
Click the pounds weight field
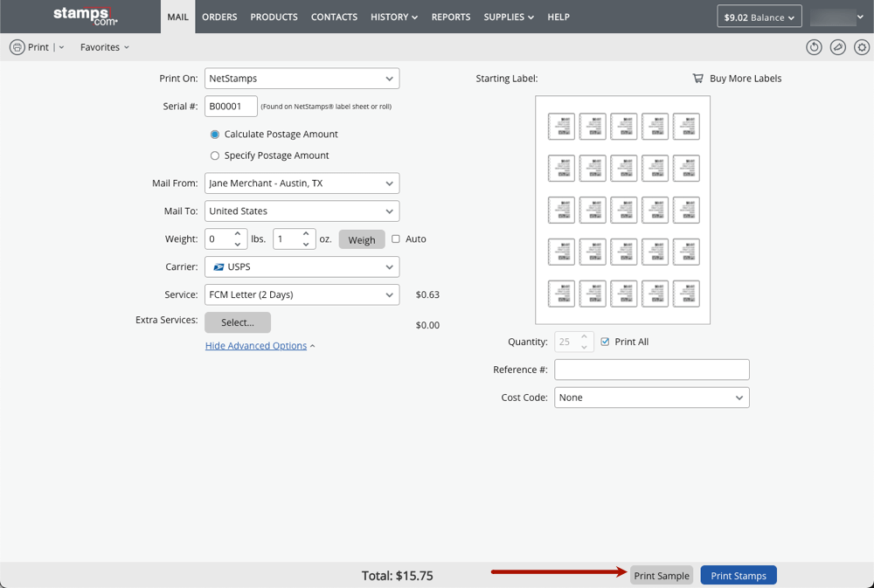[x=225, y=239]
